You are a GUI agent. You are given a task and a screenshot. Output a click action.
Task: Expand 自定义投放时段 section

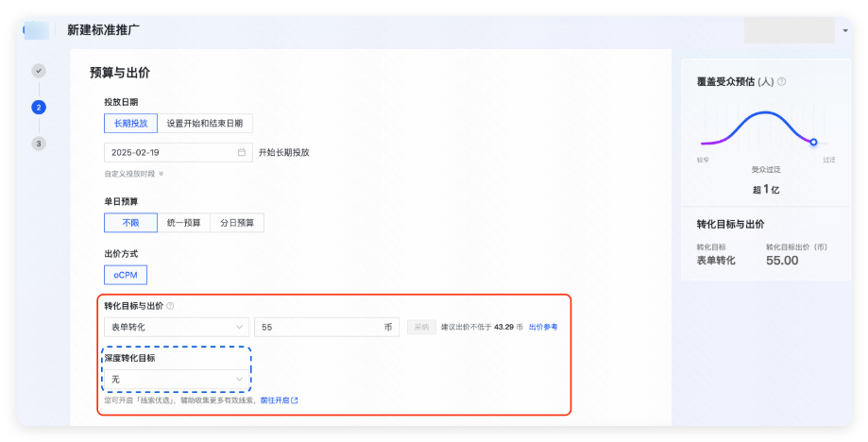click(133, 174)
